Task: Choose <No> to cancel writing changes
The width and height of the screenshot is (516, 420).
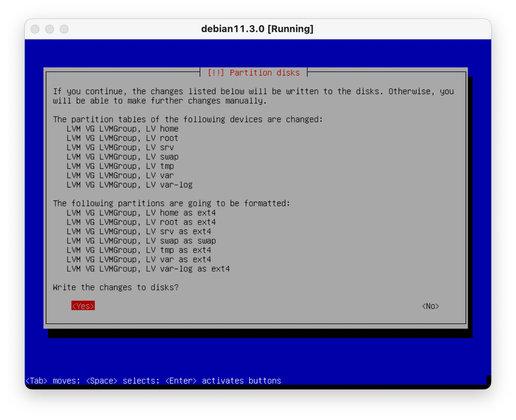Action: pos(430,306)
